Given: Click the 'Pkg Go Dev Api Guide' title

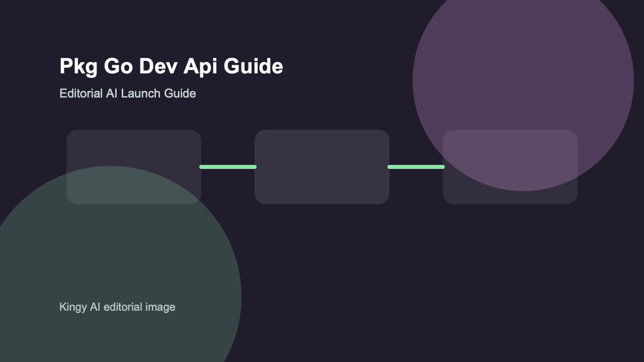Looking at the screenshot, I should pyautogui.click(x=171, y=67).
